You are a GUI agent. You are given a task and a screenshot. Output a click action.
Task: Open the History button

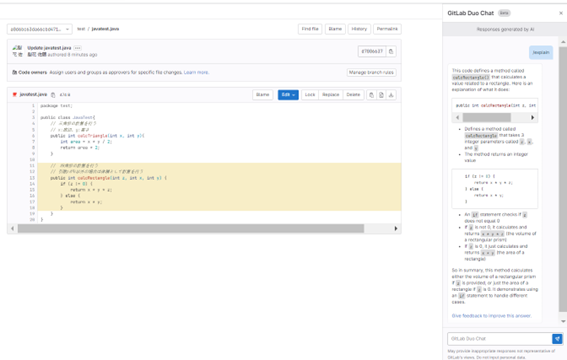359,29
